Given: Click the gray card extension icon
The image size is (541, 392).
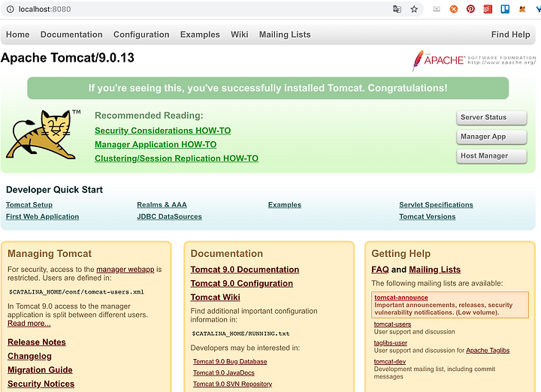Looking at the screenshot, I should coord(437,9).
